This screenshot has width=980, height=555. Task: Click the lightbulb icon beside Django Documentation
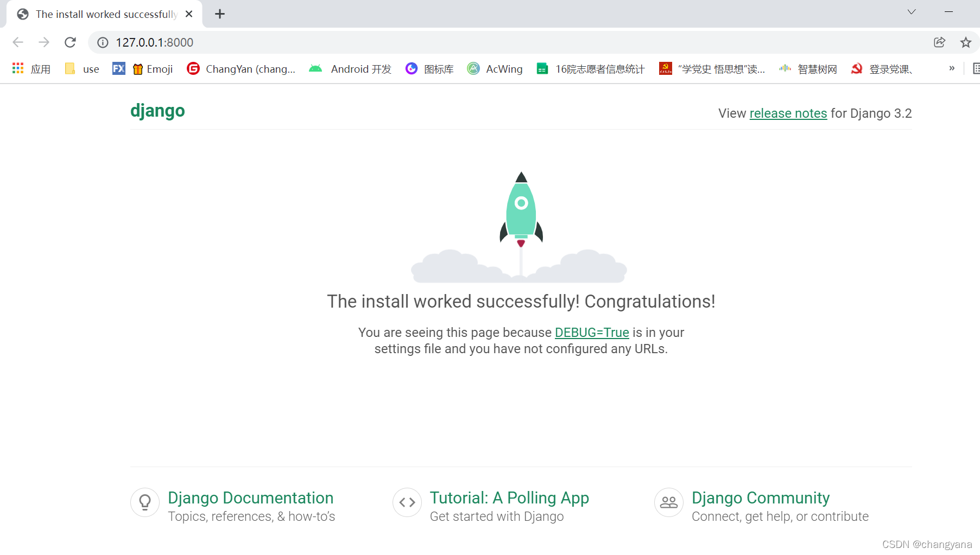pyautogui.click(x=145, y=502)
